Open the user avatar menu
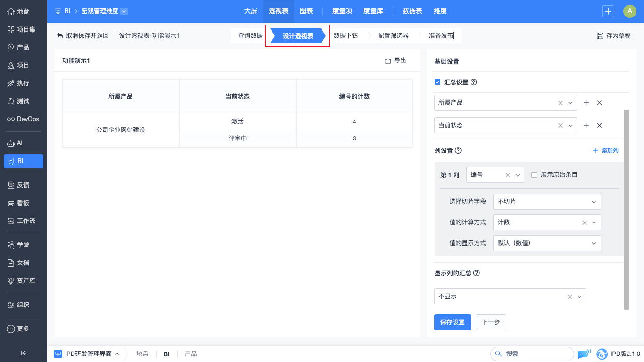The width and height of the screenshot is (644, 362). pos(629,11)
